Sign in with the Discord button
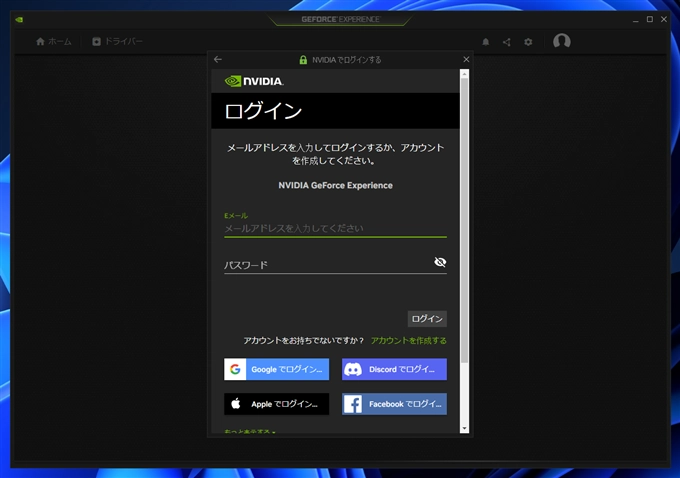The height and width of the screenshot is (478, 680). (x=394, y=369)
